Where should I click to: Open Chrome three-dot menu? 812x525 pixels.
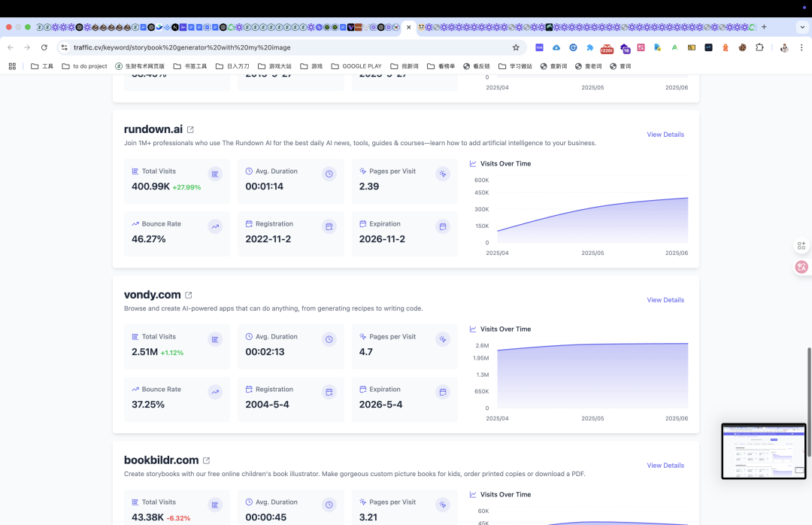(801, 47)
